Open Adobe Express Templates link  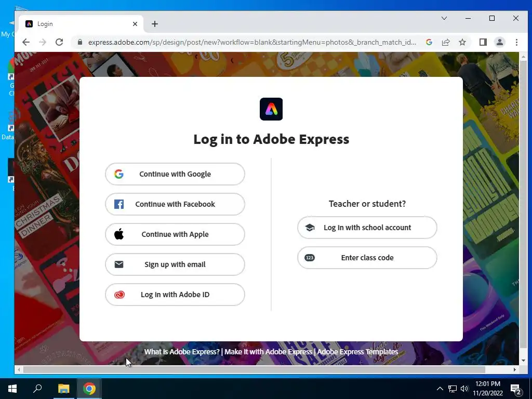pos(357,352)
